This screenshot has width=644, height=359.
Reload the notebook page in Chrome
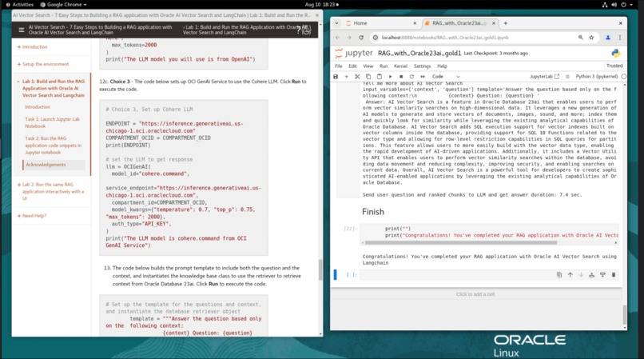(361, 38)
